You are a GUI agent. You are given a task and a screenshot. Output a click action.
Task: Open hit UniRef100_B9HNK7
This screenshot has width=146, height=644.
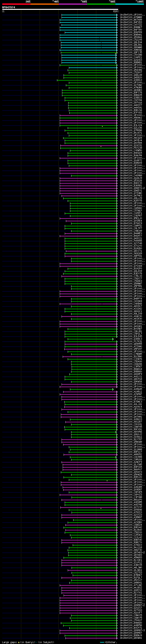tap(131, 27)
